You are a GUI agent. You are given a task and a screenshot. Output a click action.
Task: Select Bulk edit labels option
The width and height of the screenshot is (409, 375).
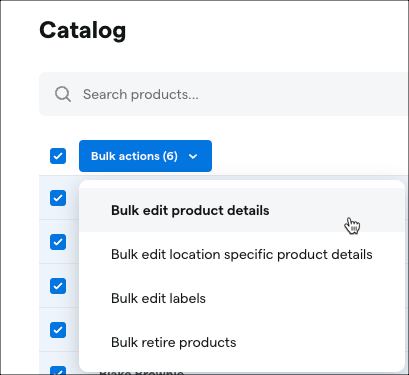point(242,298)
